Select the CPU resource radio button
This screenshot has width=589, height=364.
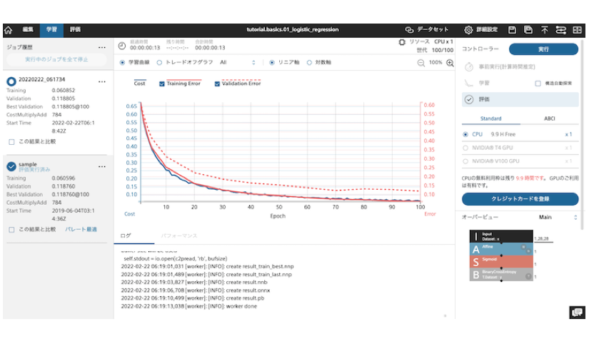click(465, 134)
